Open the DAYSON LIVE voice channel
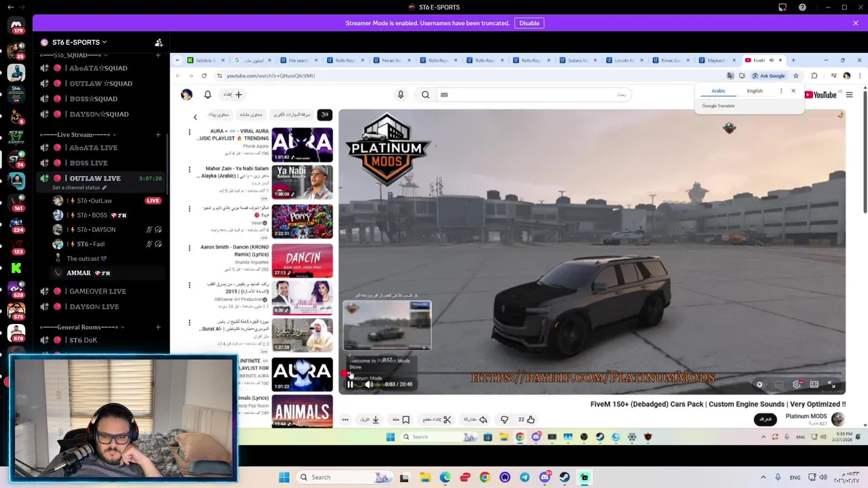Image resolution: width=868 pixels, height=488 pixels. click(x=102, y=307)
